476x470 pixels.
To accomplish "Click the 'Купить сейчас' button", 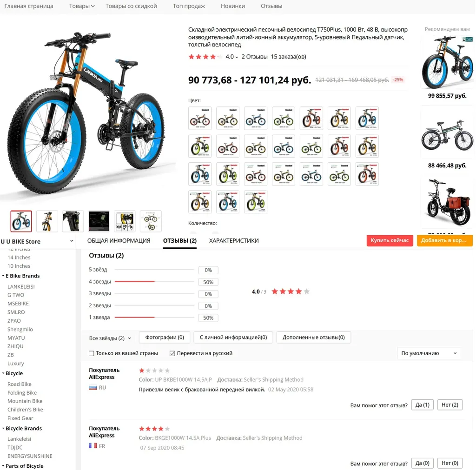I will (x=390, y=240).
